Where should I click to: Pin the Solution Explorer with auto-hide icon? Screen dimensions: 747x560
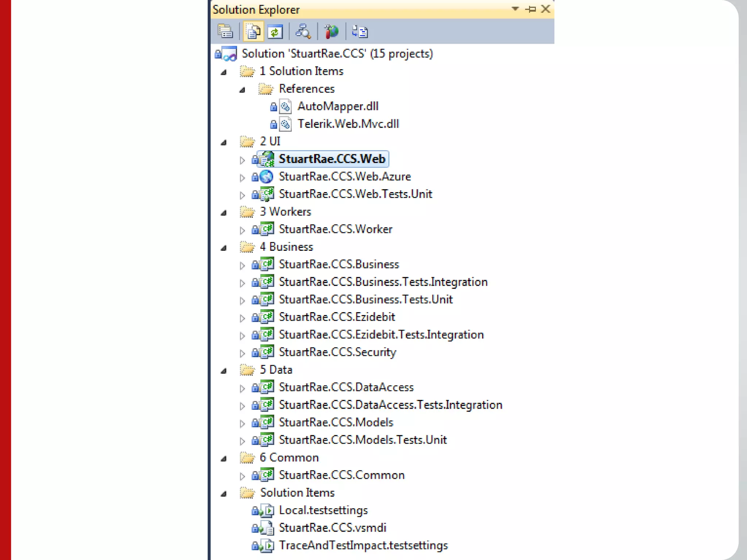tap(531, 9)
